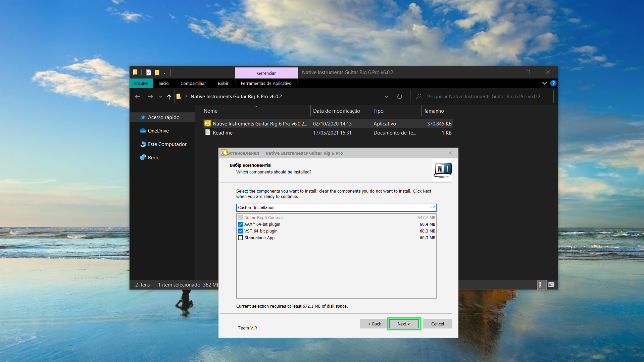Collapse the Explorer ribbon chevron
Screen dimensions: 644x362
click(x=544, y=83)
